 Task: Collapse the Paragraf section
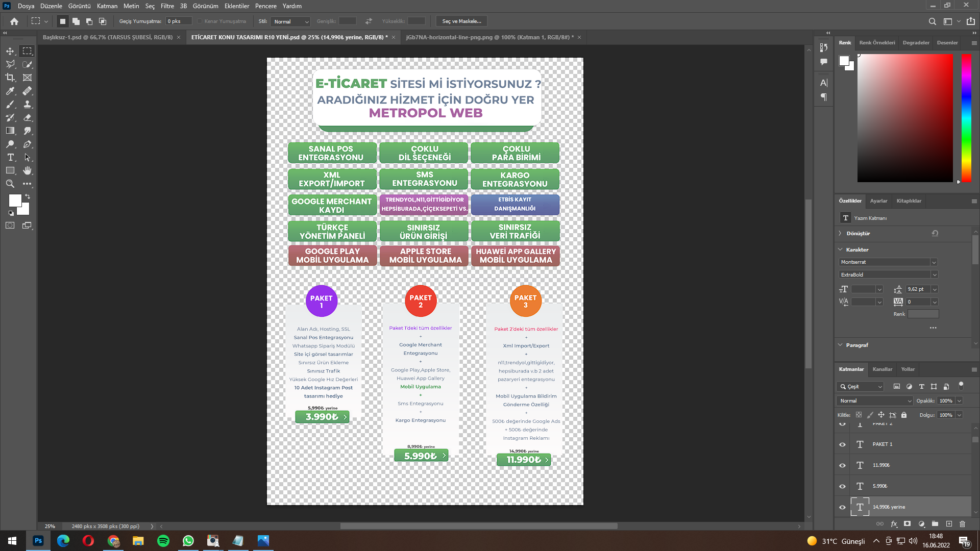(840, 345)
